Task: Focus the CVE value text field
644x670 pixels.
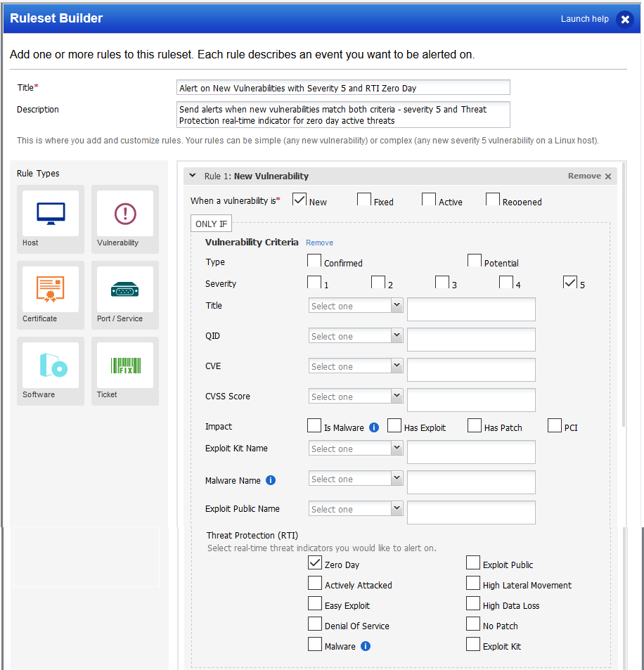Action: (471, 370)
